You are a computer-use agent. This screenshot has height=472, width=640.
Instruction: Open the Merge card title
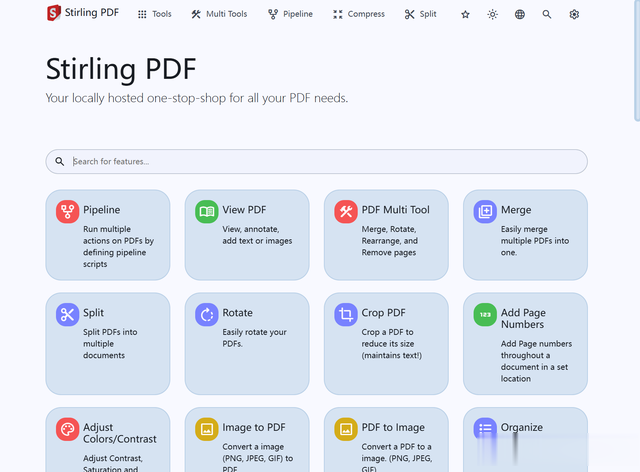click(x=516, y=210)
